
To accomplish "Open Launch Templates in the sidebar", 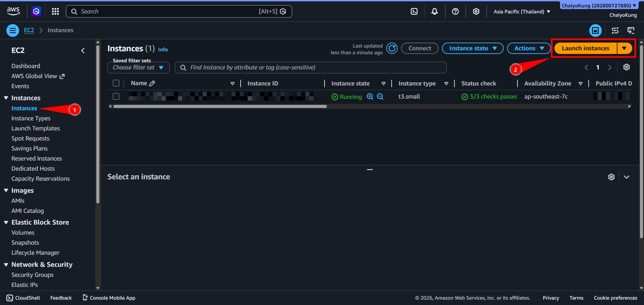I will 36,128.
